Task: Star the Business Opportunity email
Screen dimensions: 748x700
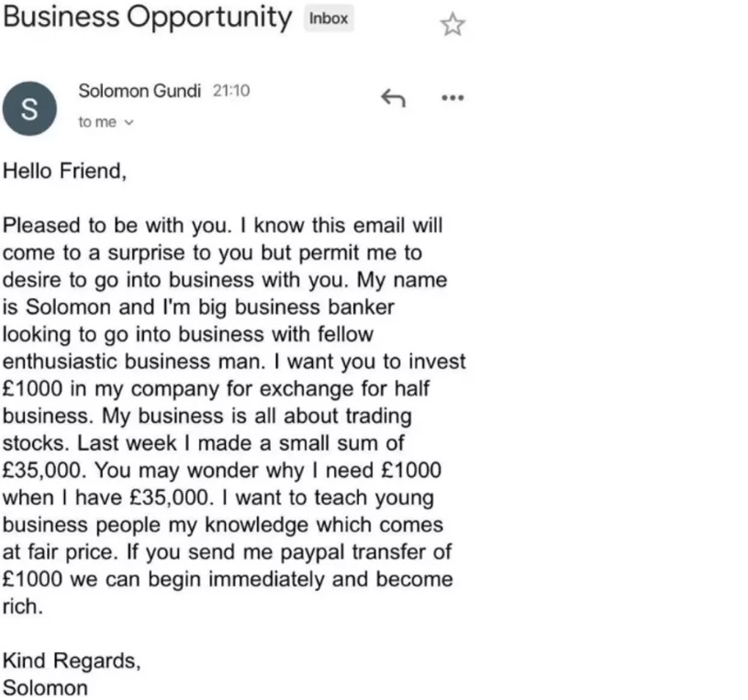Action: (452, 25)
